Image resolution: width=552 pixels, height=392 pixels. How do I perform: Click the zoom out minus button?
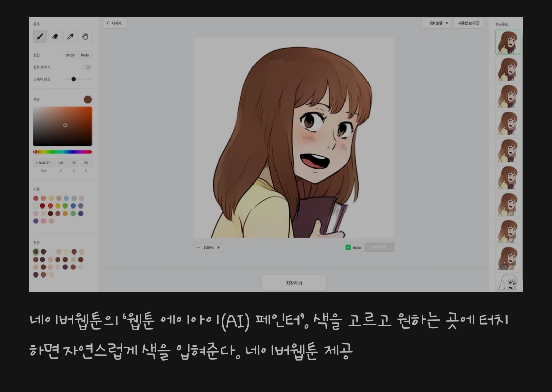click(198, 248)
